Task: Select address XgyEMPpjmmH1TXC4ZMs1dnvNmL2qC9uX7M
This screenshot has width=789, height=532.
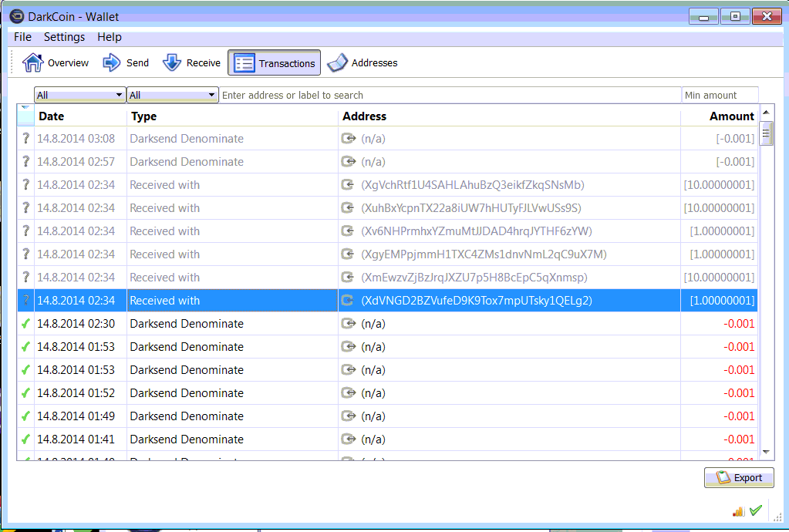Action: click(484, 254)
